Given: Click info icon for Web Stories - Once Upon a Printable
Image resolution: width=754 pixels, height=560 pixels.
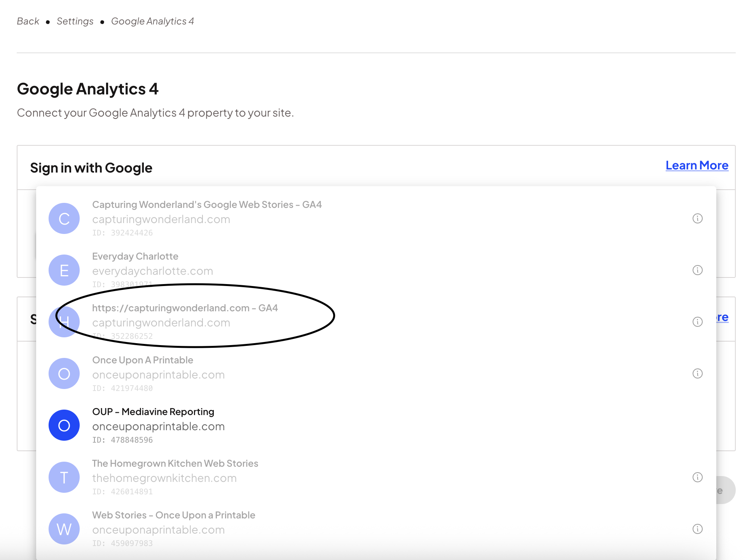Looking at the screenshot, I should pos(697,529).
